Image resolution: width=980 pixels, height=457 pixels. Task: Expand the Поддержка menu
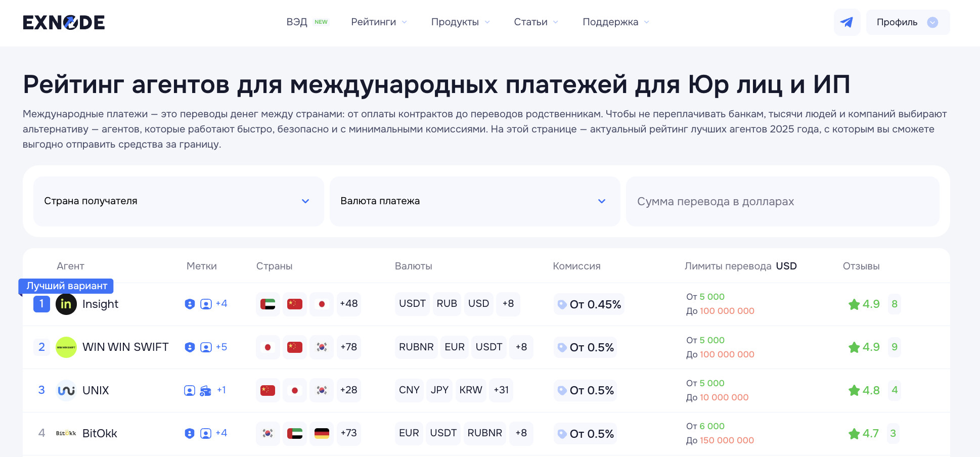pos(616,22)
